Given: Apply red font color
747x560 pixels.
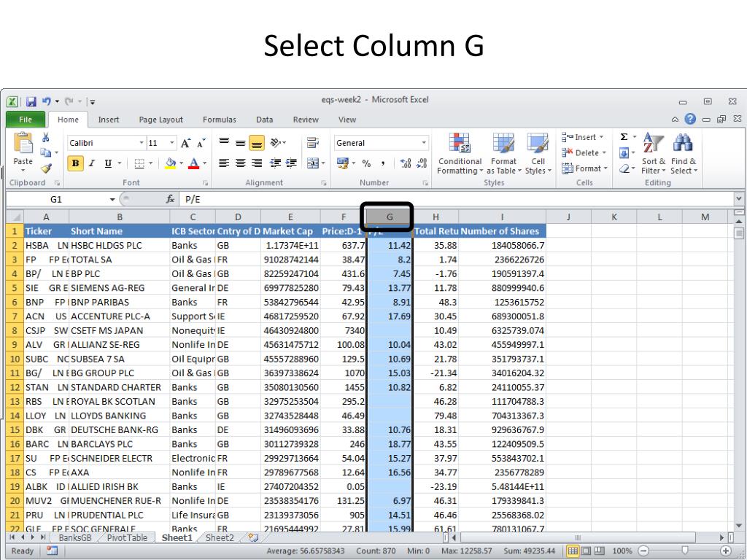Looking at the screenshot, I should click(193, 163).
